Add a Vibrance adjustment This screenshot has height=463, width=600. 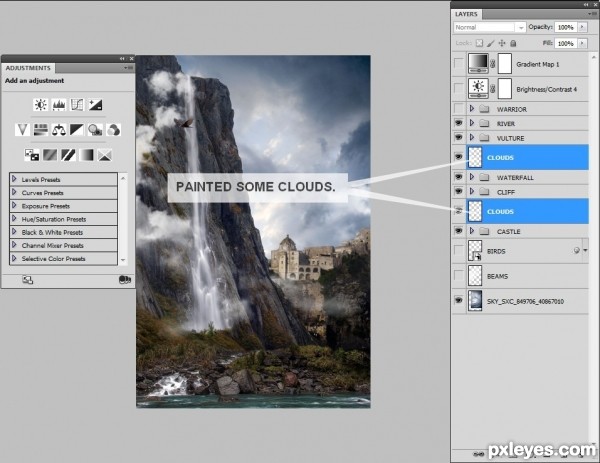(x=22, y=130)
